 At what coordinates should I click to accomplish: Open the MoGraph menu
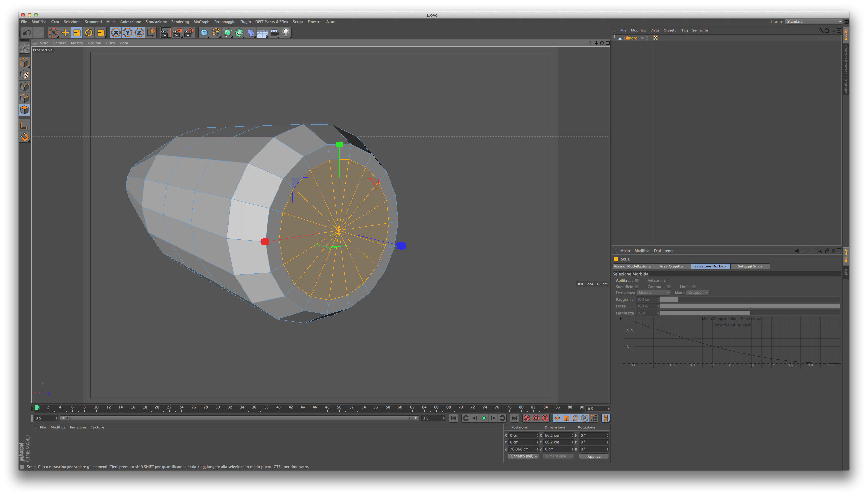coord(201,22)
